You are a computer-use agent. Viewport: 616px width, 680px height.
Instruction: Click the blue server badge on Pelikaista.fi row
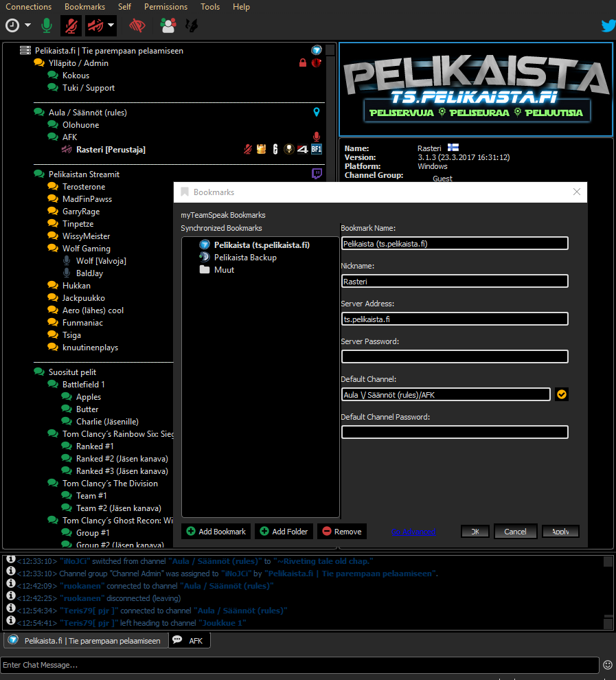(x=317, y=50)
